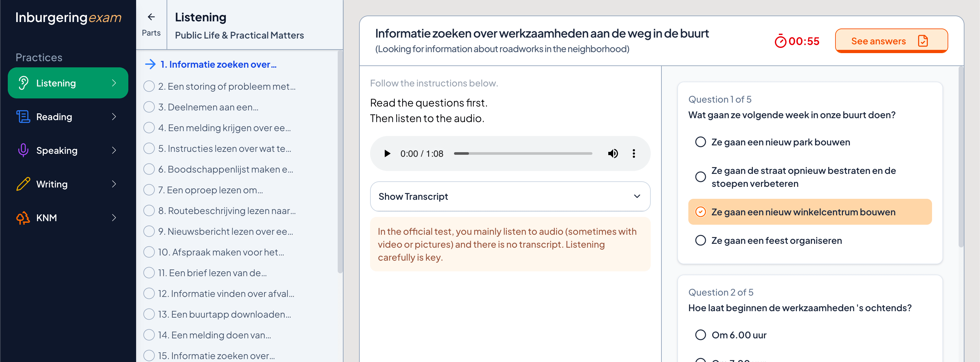Click the 'Question 1 of 5' label
The height and width of the screenshot is (362, 980).
719,99
